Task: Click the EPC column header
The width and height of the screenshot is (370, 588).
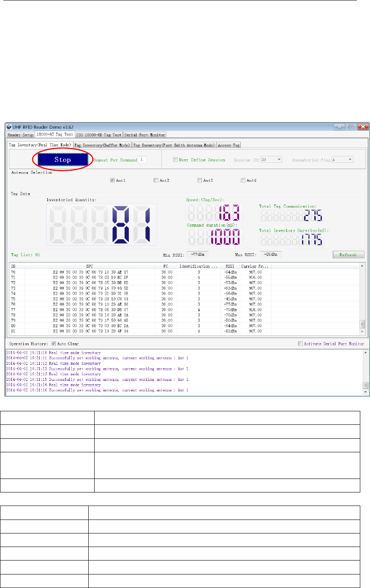Action: (90, 266)
